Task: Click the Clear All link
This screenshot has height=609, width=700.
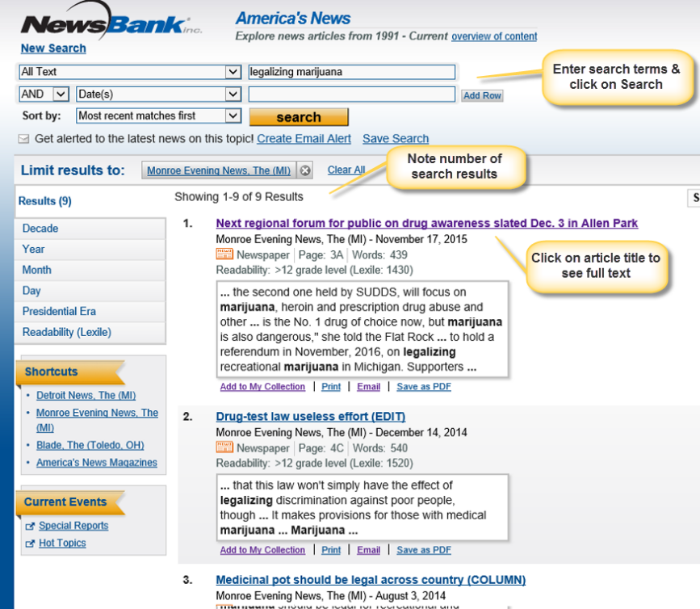Action: (346, 170)
